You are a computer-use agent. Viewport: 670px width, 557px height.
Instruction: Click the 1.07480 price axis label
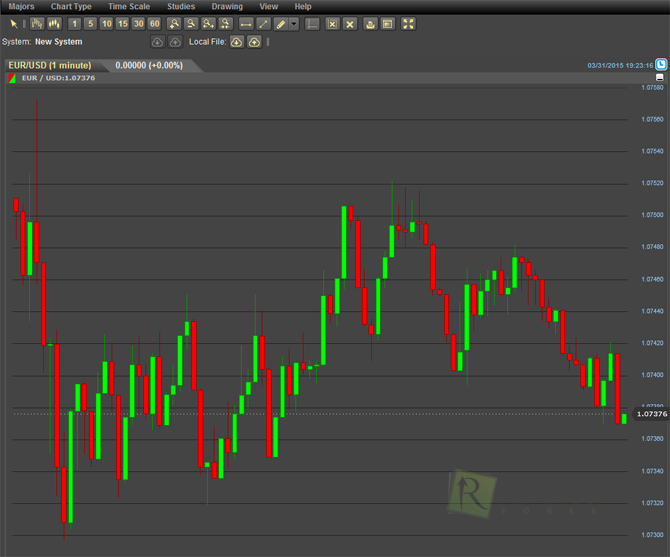(x=652, y=247)
